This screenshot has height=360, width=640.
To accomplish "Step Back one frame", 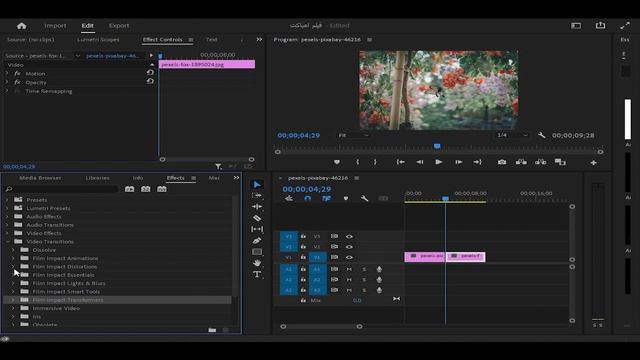I will coord(420,162).
